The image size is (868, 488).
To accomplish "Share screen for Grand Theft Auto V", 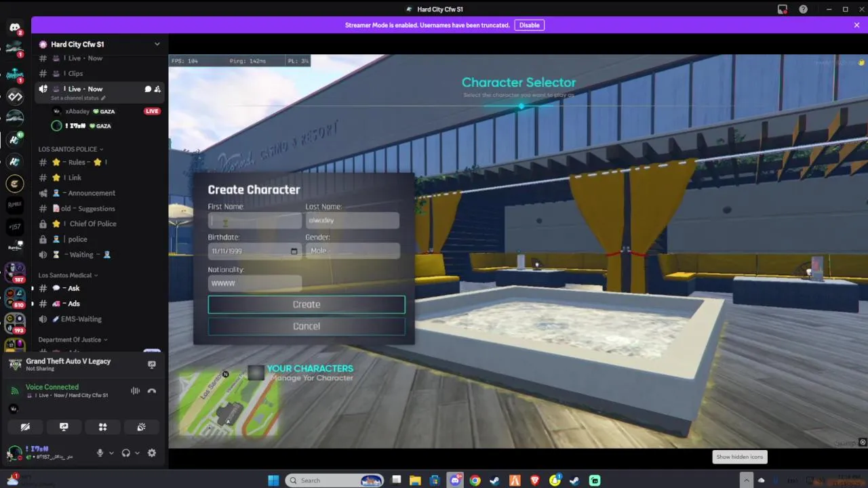I will pos(152,364).
